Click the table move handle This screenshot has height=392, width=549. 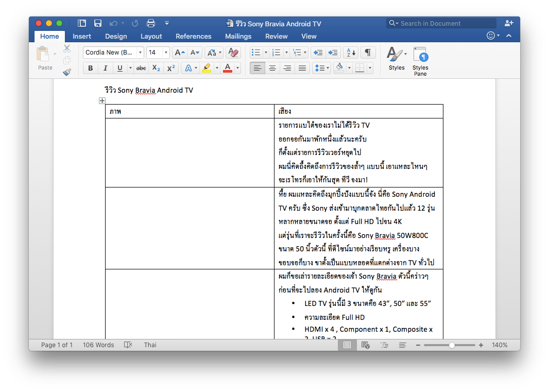(102, 101)
